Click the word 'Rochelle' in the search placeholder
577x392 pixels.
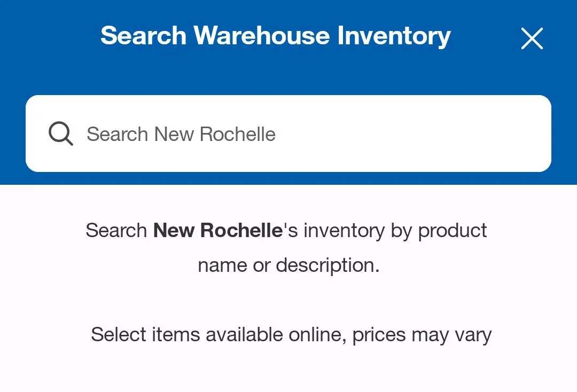pyautogui.click(x=238, y=134)
